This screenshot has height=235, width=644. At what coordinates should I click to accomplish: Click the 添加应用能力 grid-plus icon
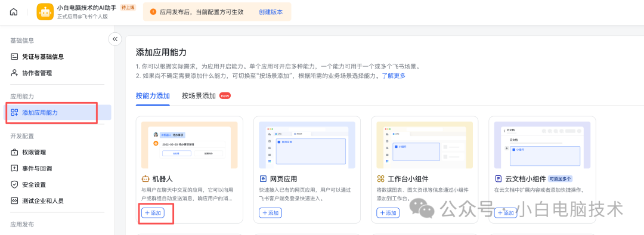coord(14,113)
